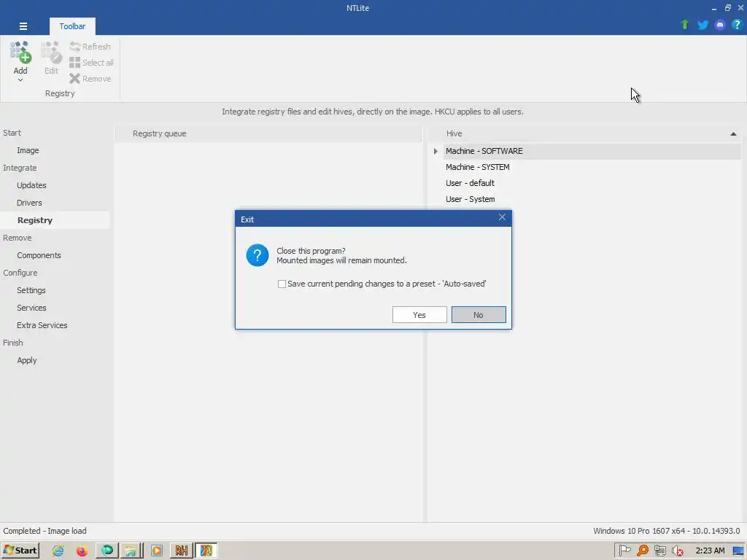Open the Services page in sidebar

31,308
